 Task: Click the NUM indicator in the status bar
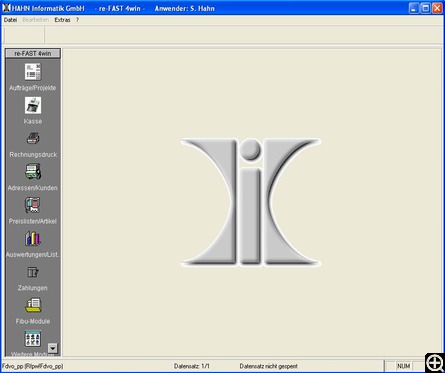pyautogui.click(x=403, y=366)
